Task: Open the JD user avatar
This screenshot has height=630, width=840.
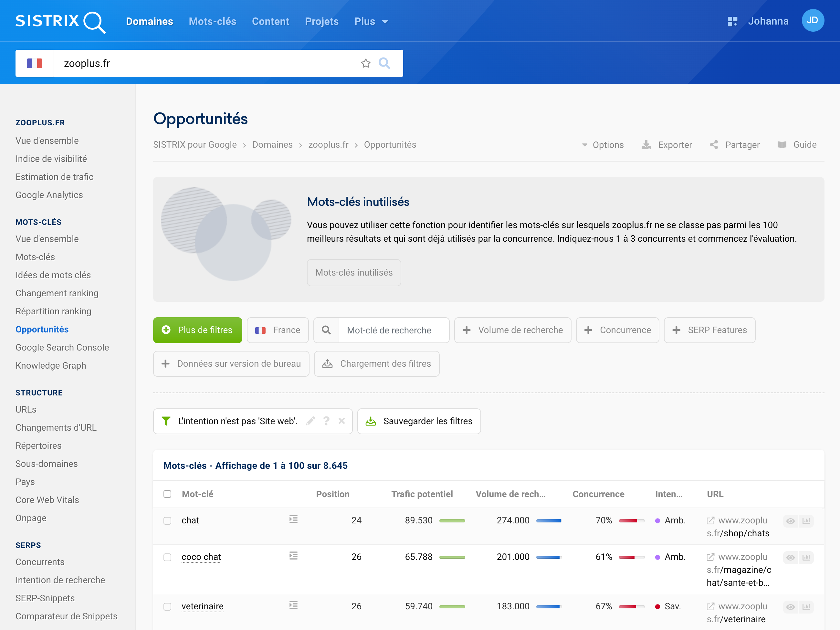Action: coord(812,20)
